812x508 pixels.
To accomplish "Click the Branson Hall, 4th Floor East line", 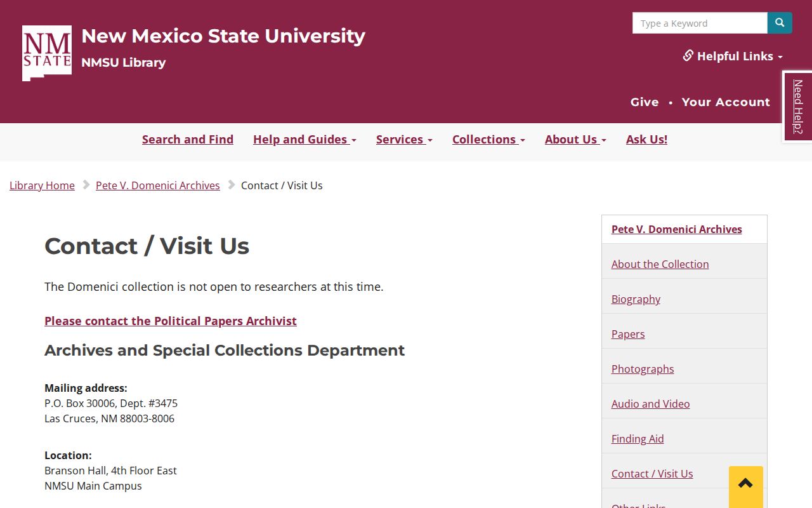I will tap(110, 471).
